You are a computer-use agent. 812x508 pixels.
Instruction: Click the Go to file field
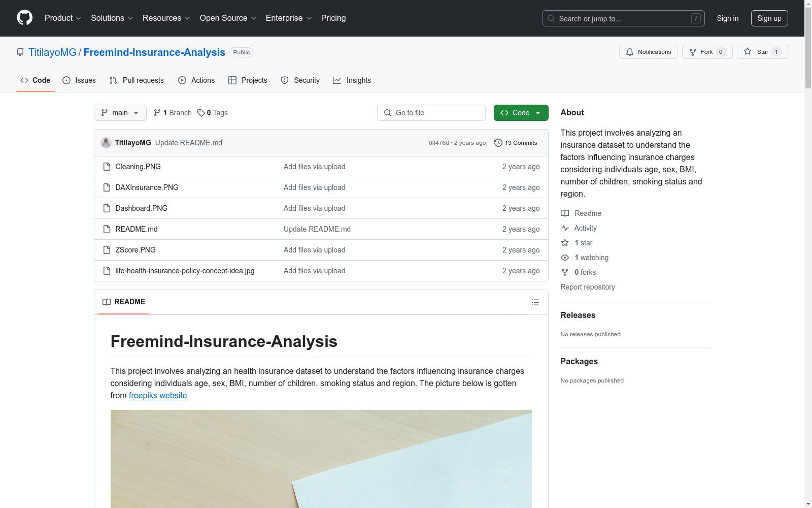coord(431,113)
